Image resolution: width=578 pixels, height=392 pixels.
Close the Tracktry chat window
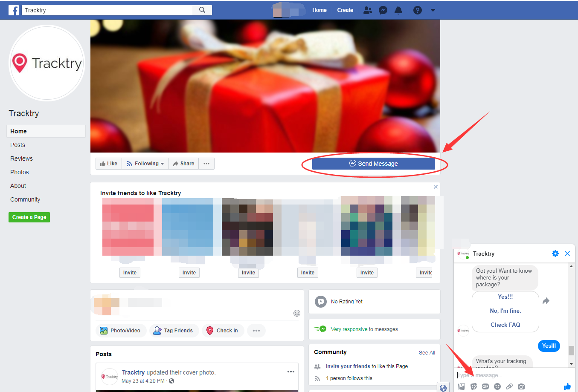(x=567, y=254)
